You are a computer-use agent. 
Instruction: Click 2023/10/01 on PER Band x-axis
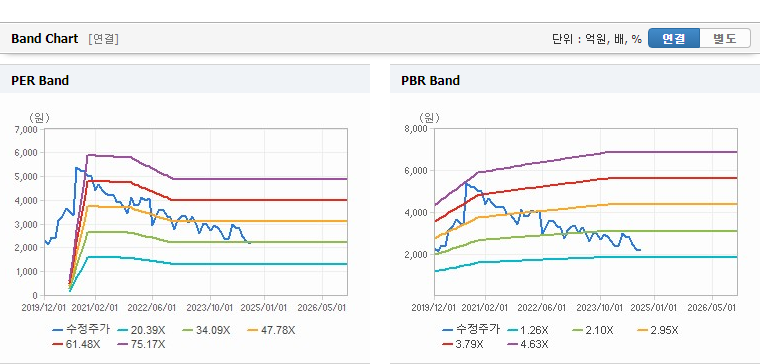coord(211,308)
